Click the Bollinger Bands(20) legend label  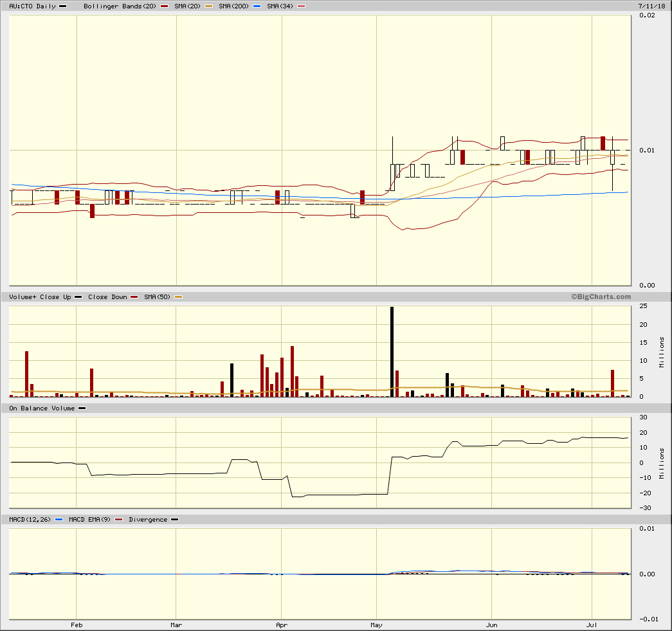tap(120, 6)
